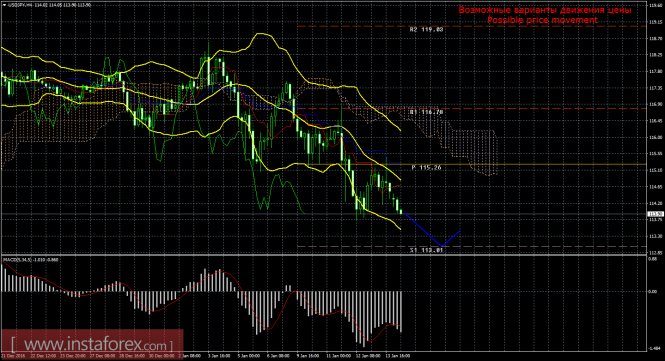
Task: Select the S1 112.81 support label
Action: 426,250
